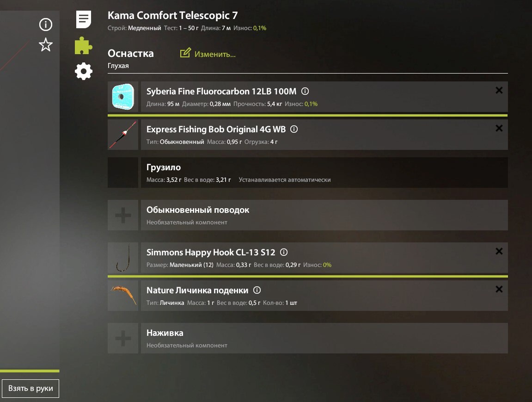Select the Simmons Happy Hook CL-13 S12 name
Screen dimensions: 532x402
click(211, 253)
